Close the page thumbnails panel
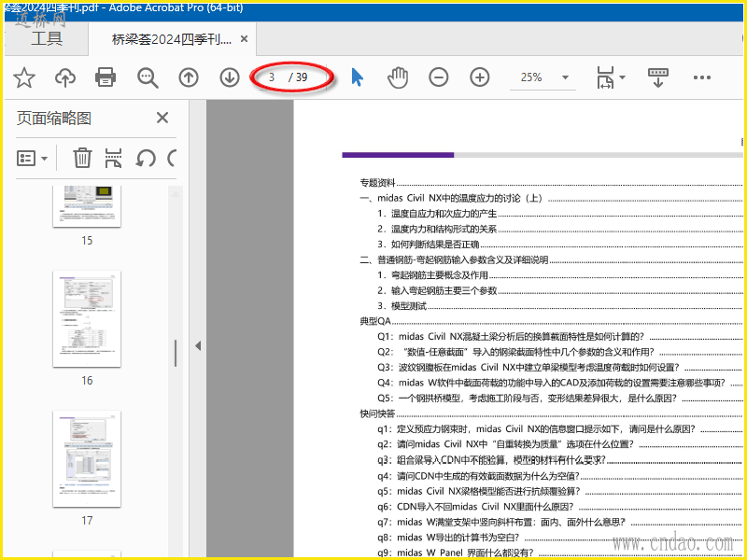 [162, 118]
